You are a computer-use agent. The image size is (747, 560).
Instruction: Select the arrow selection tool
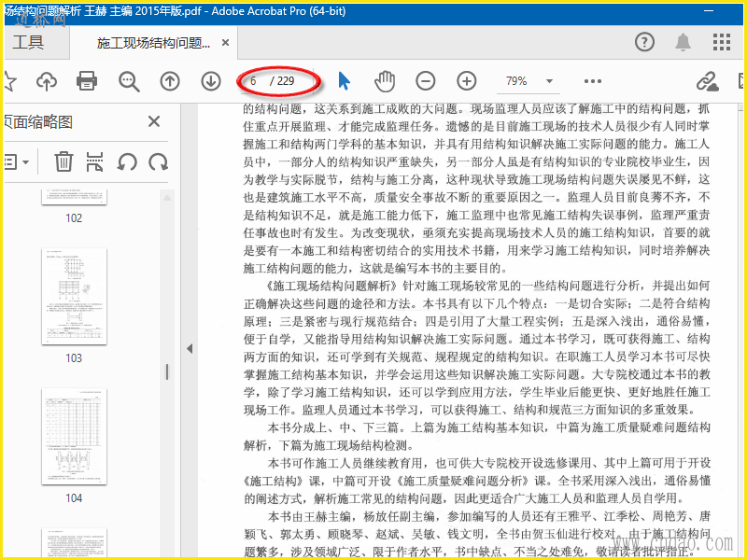[344, 81]
